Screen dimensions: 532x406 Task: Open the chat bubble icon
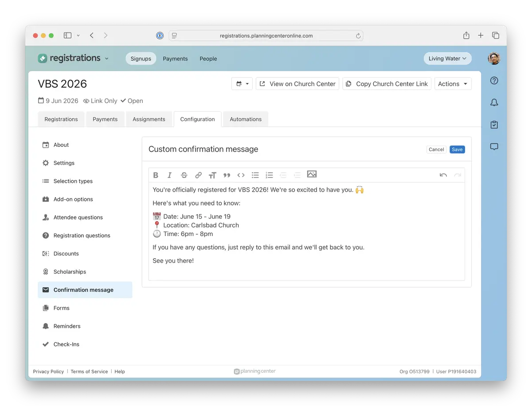pyautogui.click(x=494, y=147)
